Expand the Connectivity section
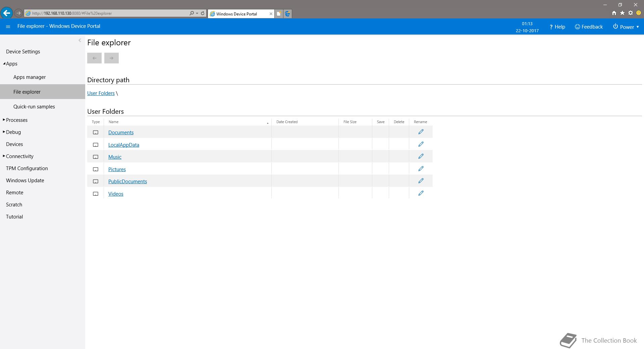The image size is (644, 349). coord(4,156)
